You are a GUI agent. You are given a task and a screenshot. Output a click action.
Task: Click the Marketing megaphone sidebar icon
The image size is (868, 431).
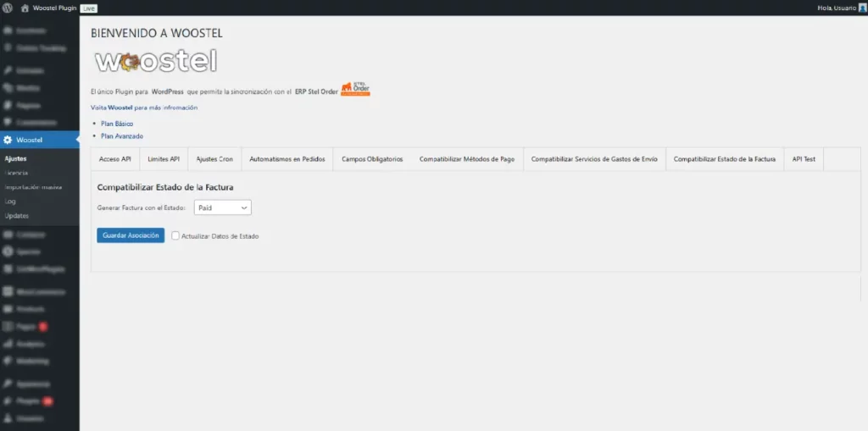8,361
